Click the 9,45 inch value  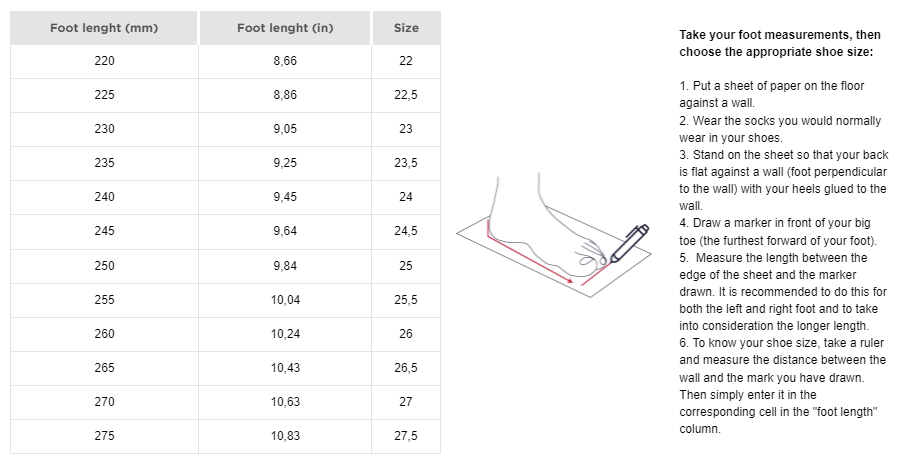pos(285,197)
